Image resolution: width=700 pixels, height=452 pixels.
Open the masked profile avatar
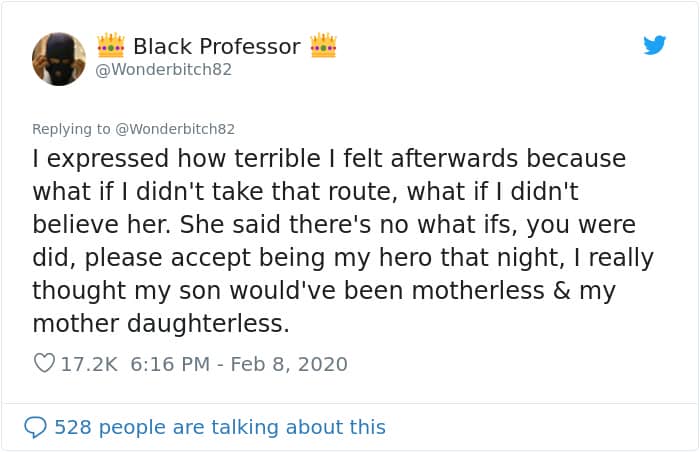click(59, 58)
